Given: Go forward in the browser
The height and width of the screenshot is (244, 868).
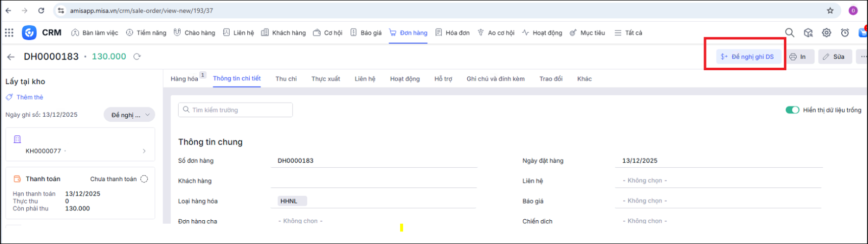Looking at the screenshot, I should 25,11.
